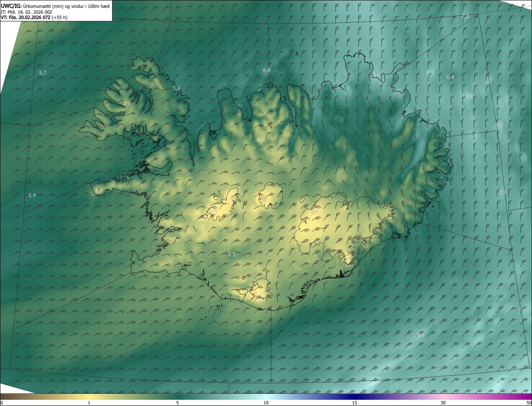Click the '50' tick on the color scale
The width and height of the screenshot is (532, 406).
click(529, 403)
